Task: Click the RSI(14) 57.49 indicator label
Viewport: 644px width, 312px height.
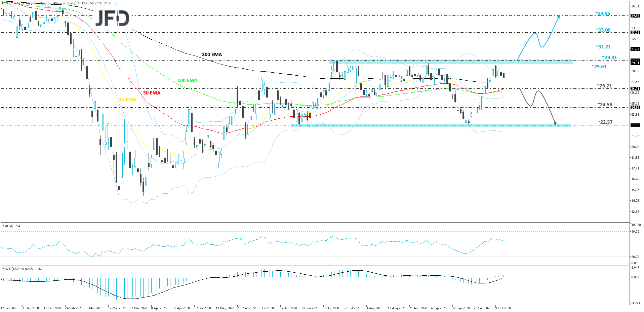Action: pyautogui.click(x=11, y=226)
